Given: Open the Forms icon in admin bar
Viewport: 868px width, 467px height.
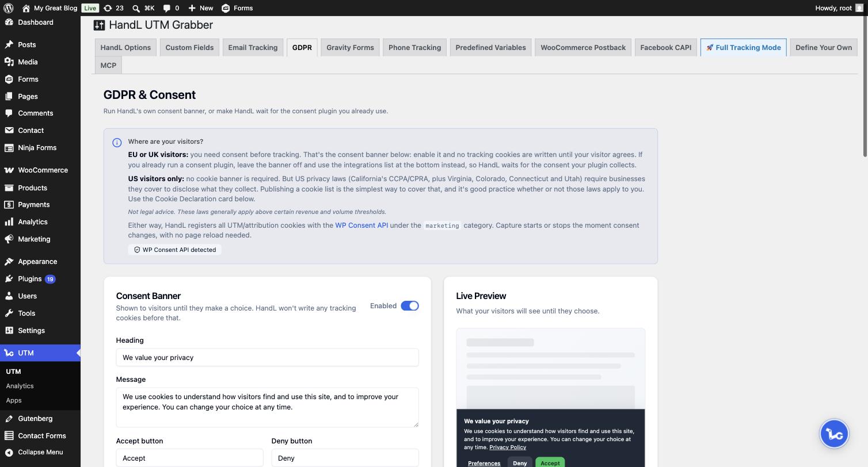Looking at the screenshot, I should point(226,8).
